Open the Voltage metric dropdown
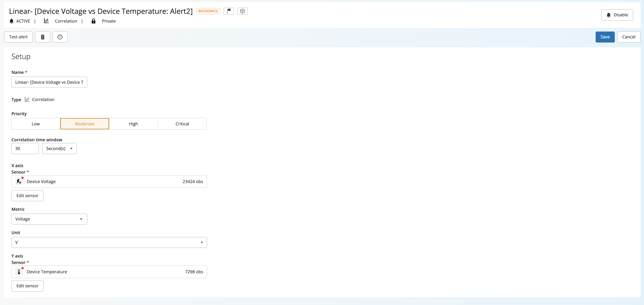The height and width of the screenshot is (305, 644). click(x=49, y=219)
